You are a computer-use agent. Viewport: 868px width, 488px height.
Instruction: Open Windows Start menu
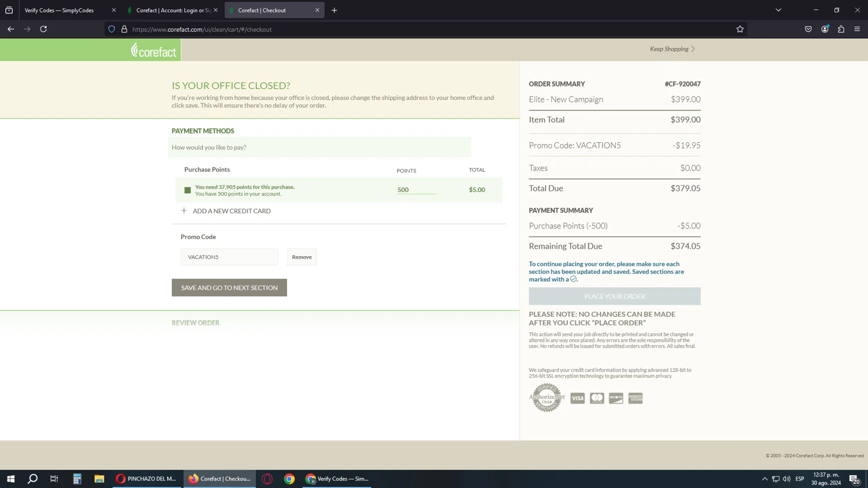point(10,479)
